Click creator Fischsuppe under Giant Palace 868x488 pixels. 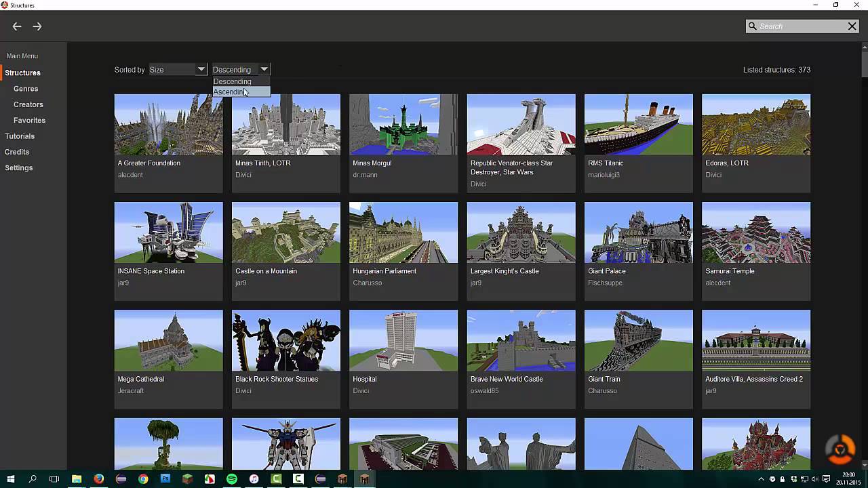point(605,283)
